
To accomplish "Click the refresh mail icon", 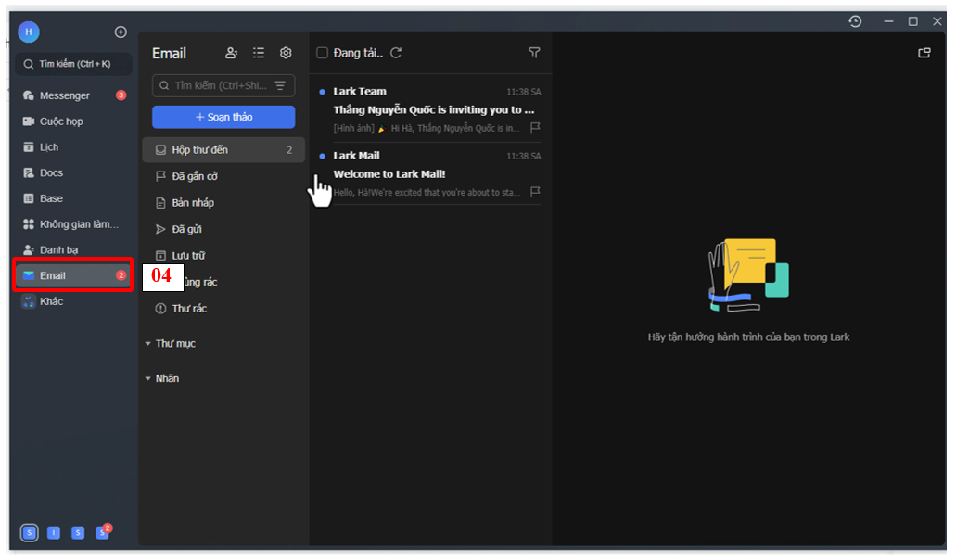I will (x=396, y=53).
